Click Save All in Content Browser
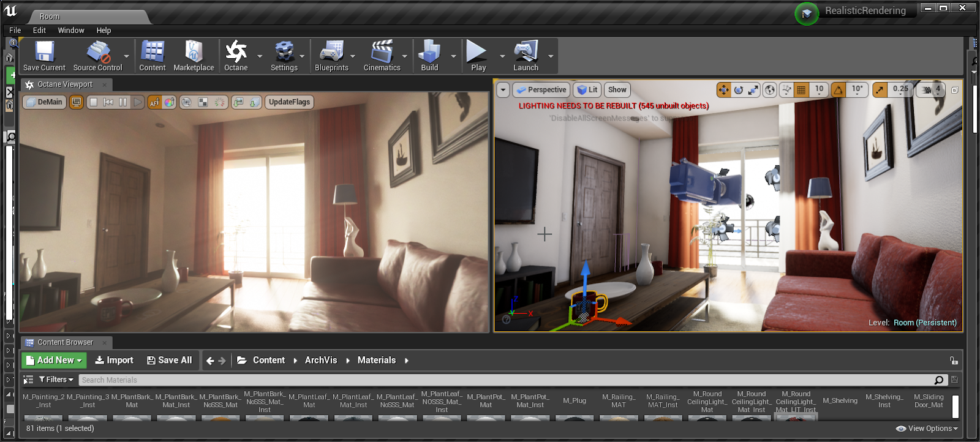This screenshot has width=980, height=442. [170, 361]
